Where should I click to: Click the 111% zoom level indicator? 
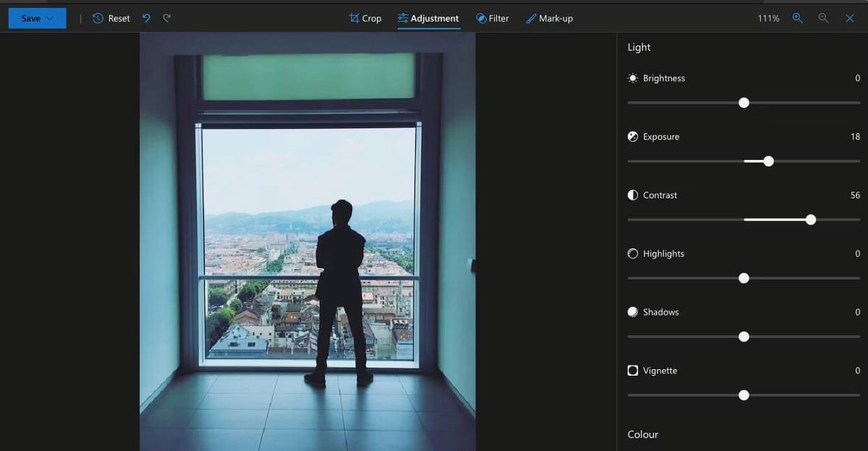point(767,18)
